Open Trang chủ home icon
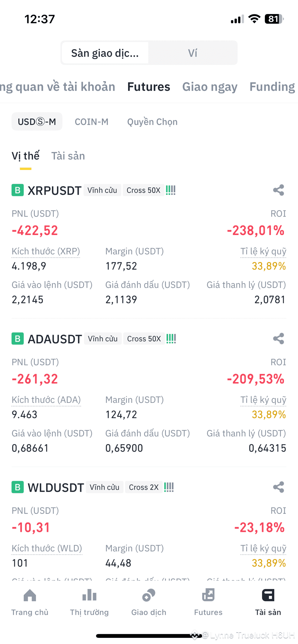 coord(30,595)
